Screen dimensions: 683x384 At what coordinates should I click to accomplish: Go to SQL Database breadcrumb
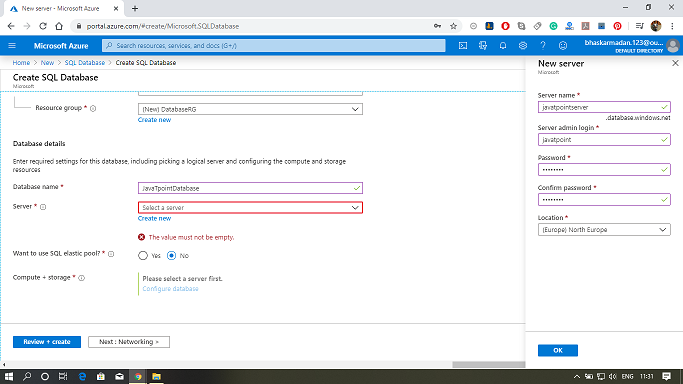click(85, 63)
